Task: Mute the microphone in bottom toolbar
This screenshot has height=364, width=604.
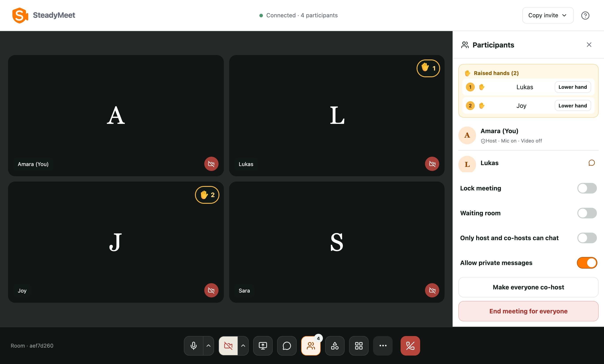Action: [193, 346]
